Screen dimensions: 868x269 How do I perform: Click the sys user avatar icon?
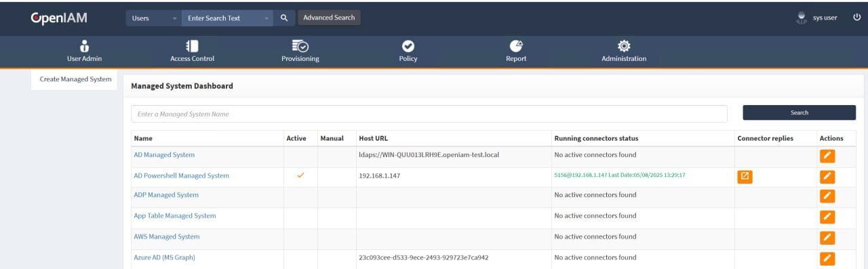tap(802, 18)
